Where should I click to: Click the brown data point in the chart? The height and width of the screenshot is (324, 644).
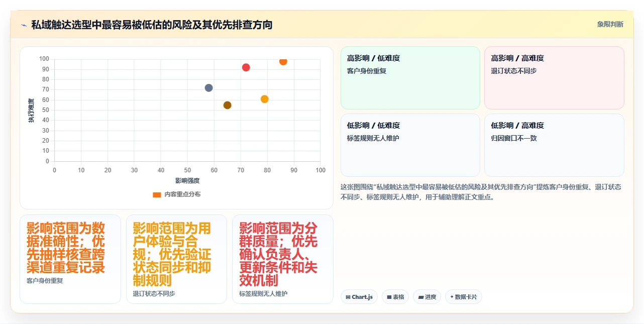(227, 105)
